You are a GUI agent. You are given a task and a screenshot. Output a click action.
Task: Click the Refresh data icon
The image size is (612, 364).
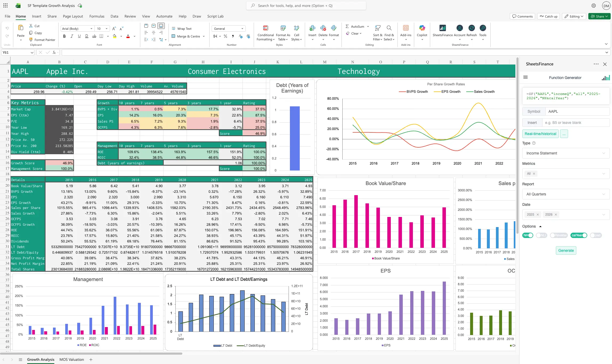click(471, 28)
